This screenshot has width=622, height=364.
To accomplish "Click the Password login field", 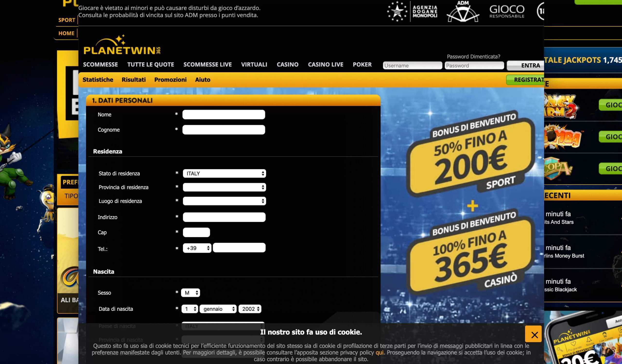I will coord(474,66).
